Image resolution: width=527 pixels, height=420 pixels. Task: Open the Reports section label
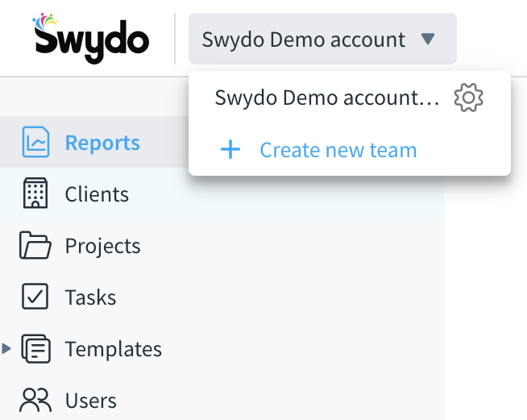(102, 143)
